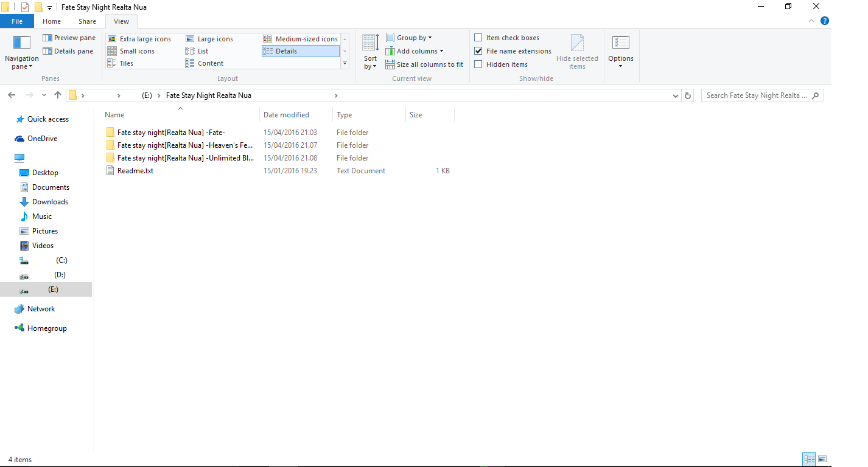Click New folder icon in quick access toolbar
The height and width of the screenshot is (467, 868).
(x=38, y=7)
